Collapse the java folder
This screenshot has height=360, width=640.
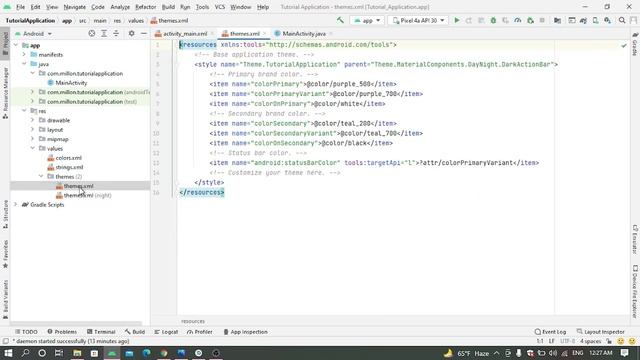(x=24, y=64)
